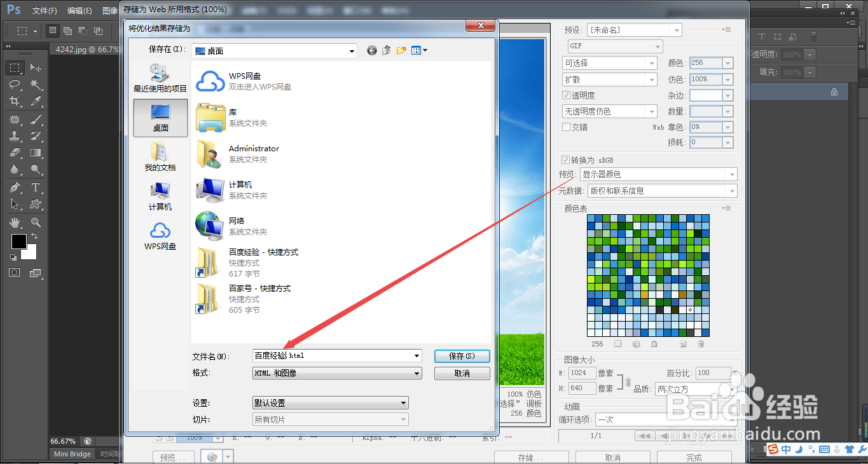Click the swap foreground/background colors icon
The image size is (868, 464).
34,236
